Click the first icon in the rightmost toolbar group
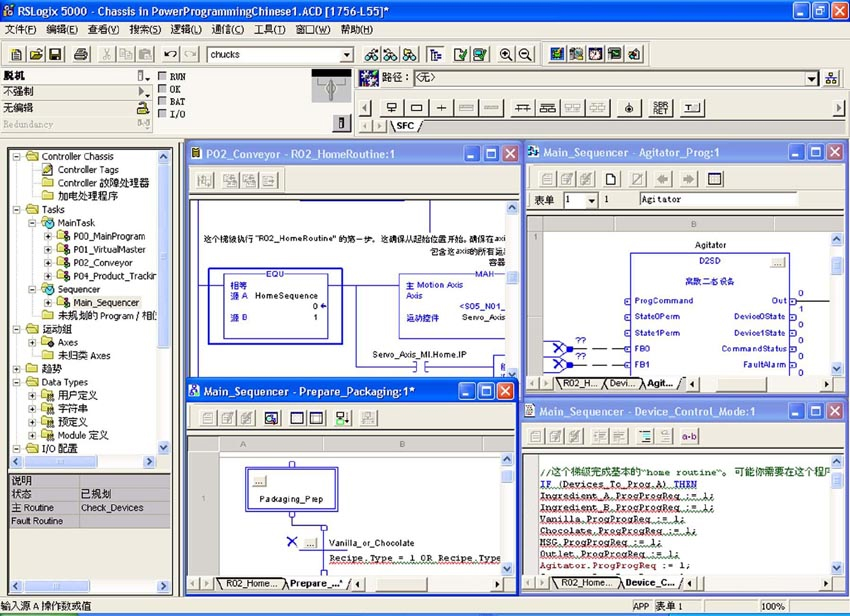Image resolution: width=850 pixels, height=616 pixels. point(557,54)
